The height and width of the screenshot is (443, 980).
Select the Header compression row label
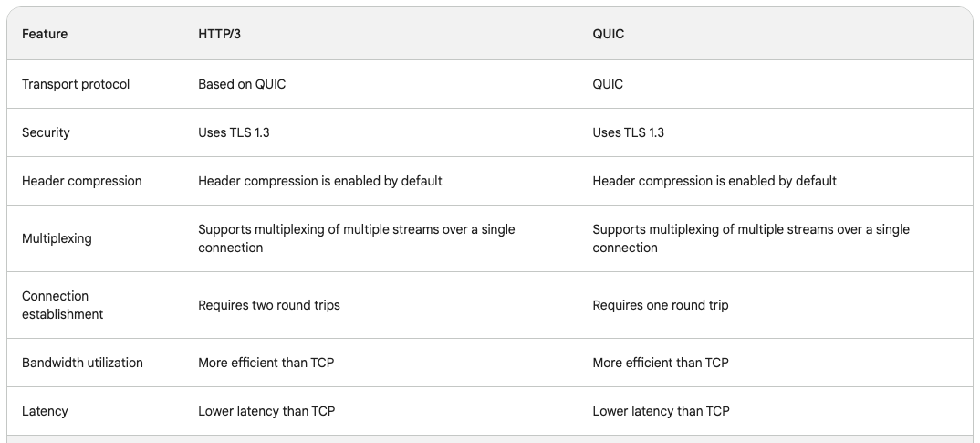(82, 181)
